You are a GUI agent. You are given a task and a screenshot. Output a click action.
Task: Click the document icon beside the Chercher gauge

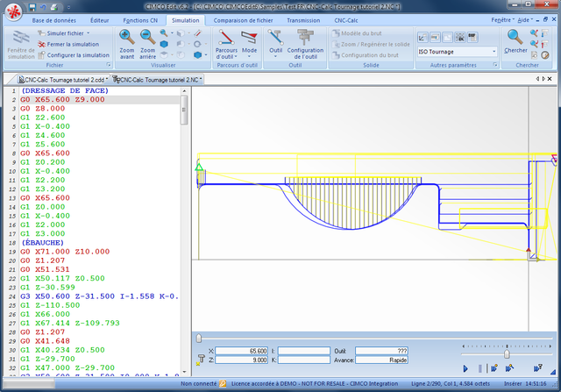[x=534, y=55]
